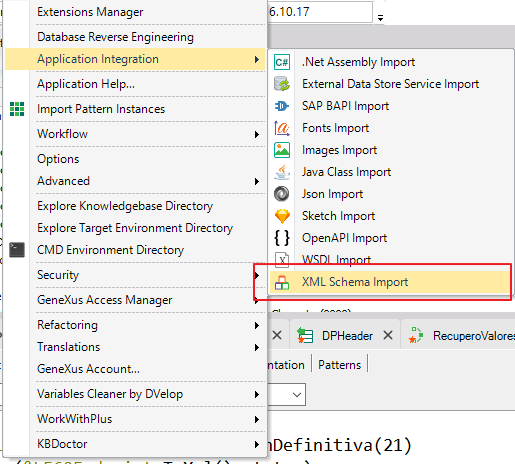This screenshot has width=515, height=464.
Task: Click the XML Schema Import blocks icon
Action: (x=282, y=283)
